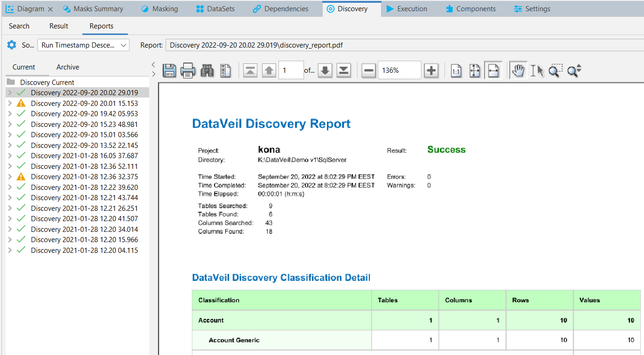Open the Run Timestamp sort dropdown
This screenshot has height=355, width=644.
pos(83,45)
